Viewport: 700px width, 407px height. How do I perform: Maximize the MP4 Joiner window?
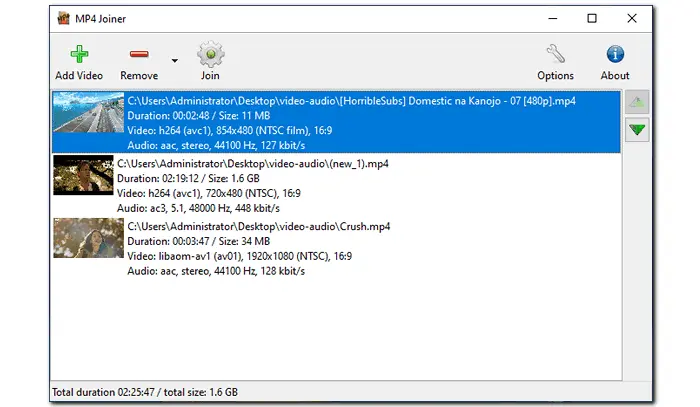pyautogui.click(x=592, y=18)
